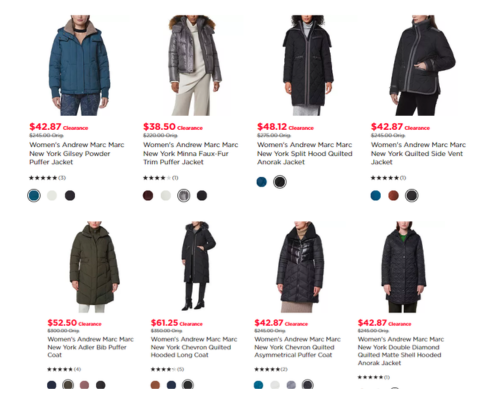Open Double Diamond Quilted Matte Shell Anorak link
Viewport: 500px width, 400px height.
(x=401, y=351)
